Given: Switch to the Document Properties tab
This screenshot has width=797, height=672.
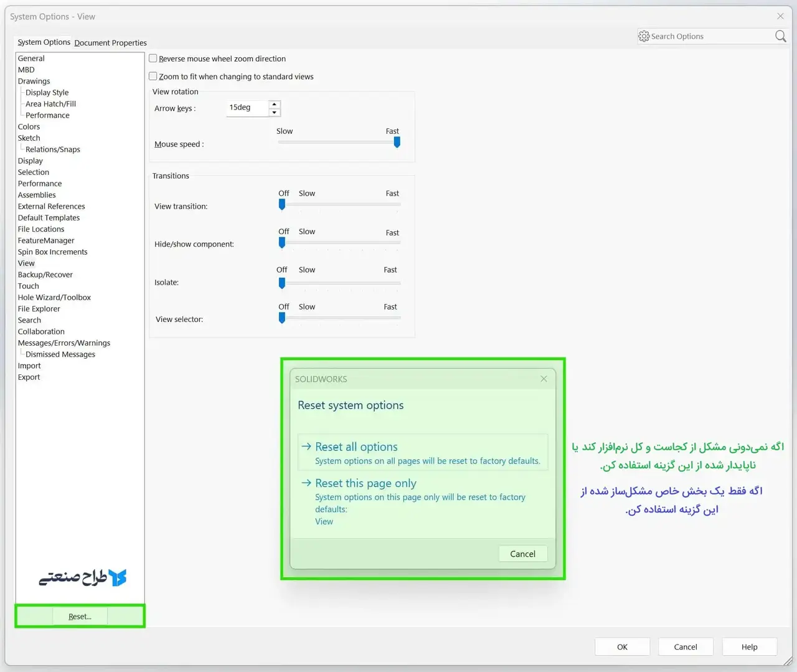Looking at the screenshot, I should click(x=110, y=42).
